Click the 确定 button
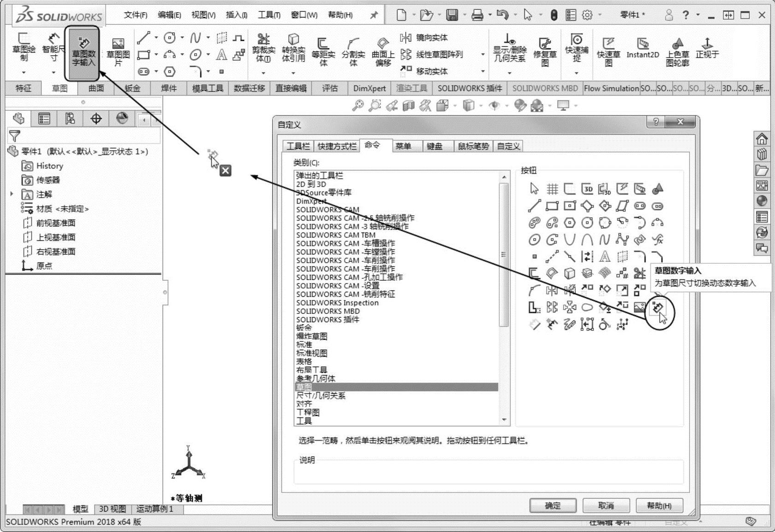This screenshot has width=775, height=532. tap(553, 506)
